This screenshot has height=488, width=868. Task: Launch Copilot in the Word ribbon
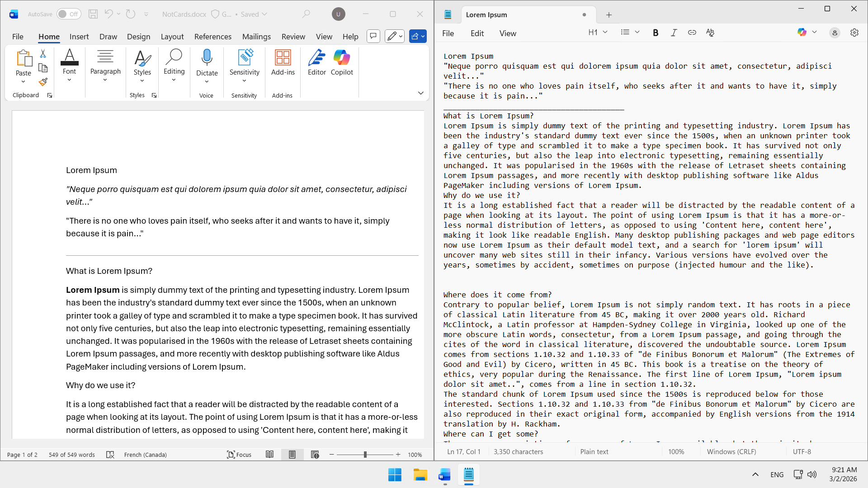(342, 62)
